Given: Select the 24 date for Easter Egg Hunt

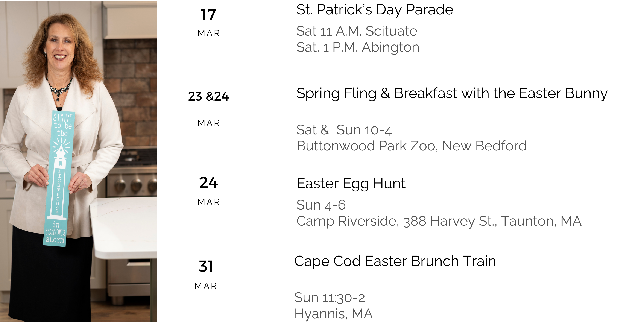Looking at the screenshot, I should pyautogui.click(x=208, y=182).
